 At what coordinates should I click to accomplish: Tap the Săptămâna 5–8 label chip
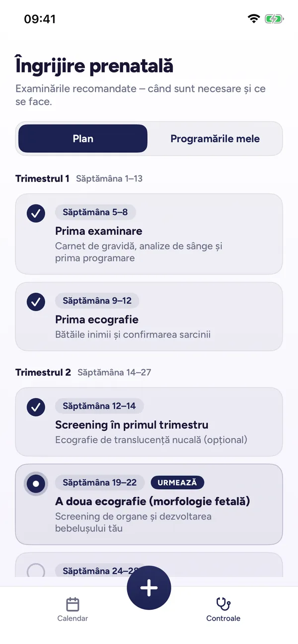pyautogui.click(x=95, y=212)
